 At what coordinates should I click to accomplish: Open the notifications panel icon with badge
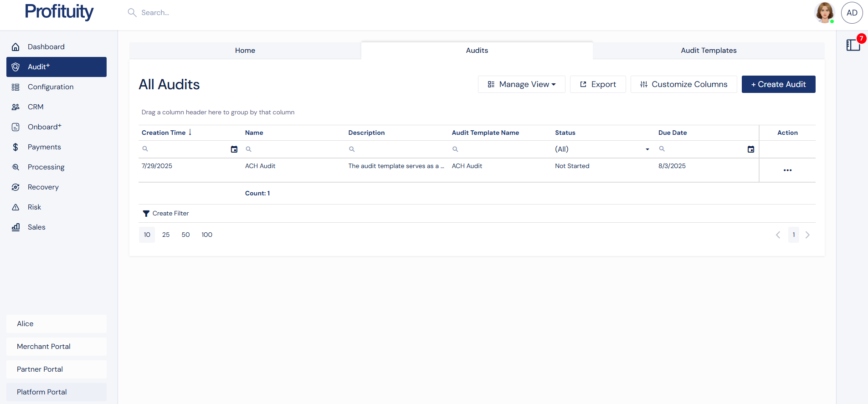click(x=853, y=45)
